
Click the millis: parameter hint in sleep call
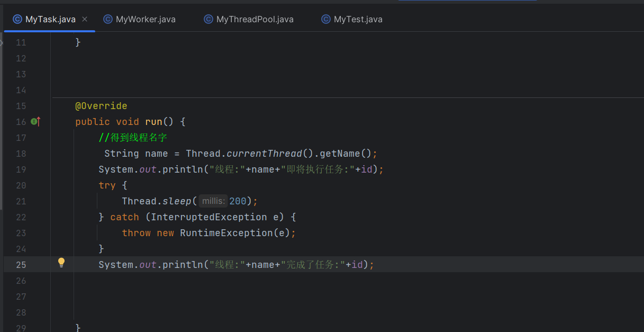click(x=213, y=201)
